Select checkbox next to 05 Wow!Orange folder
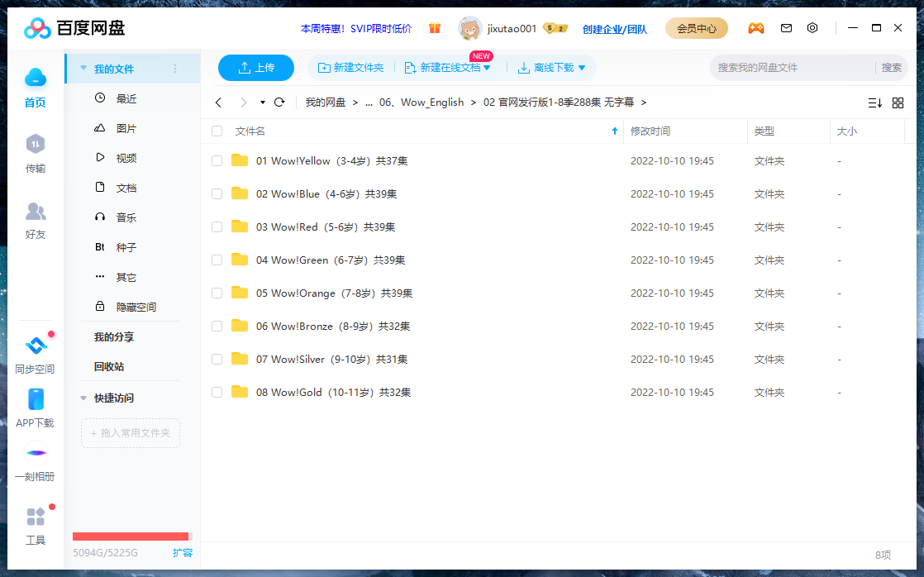 coord(217,293)
